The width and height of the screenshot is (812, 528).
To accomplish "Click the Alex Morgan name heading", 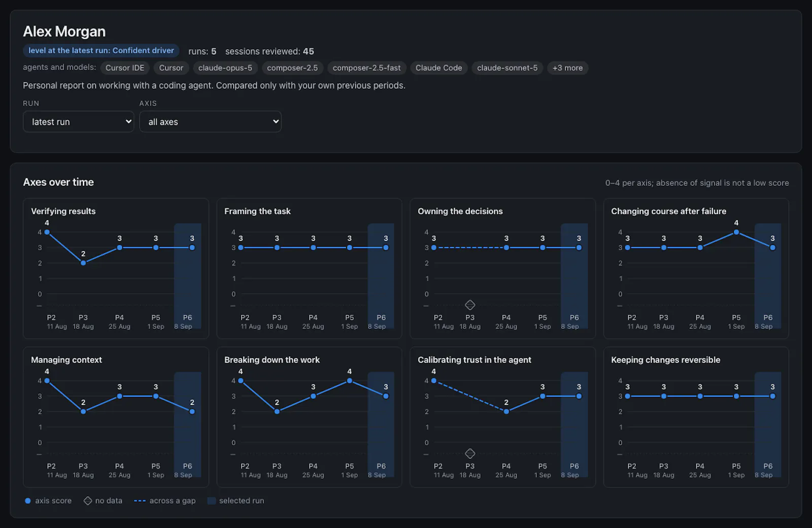I will (x=64, y=31).
